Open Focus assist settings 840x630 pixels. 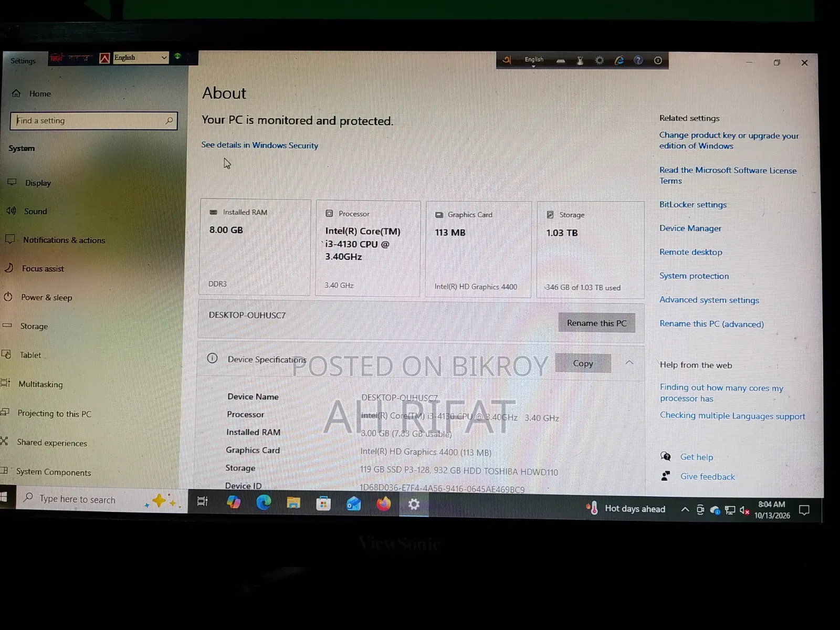[x=34, y=268]
